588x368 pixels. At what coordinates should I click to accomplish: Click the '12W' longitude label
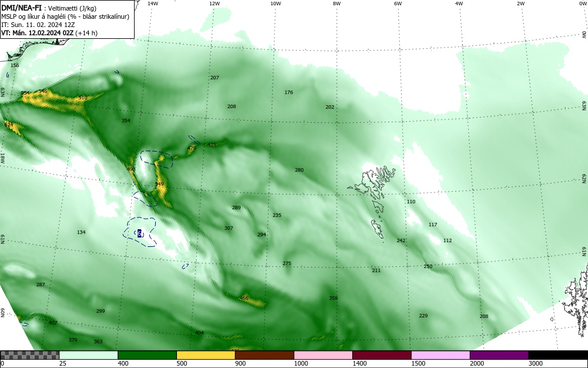[214, 4]
